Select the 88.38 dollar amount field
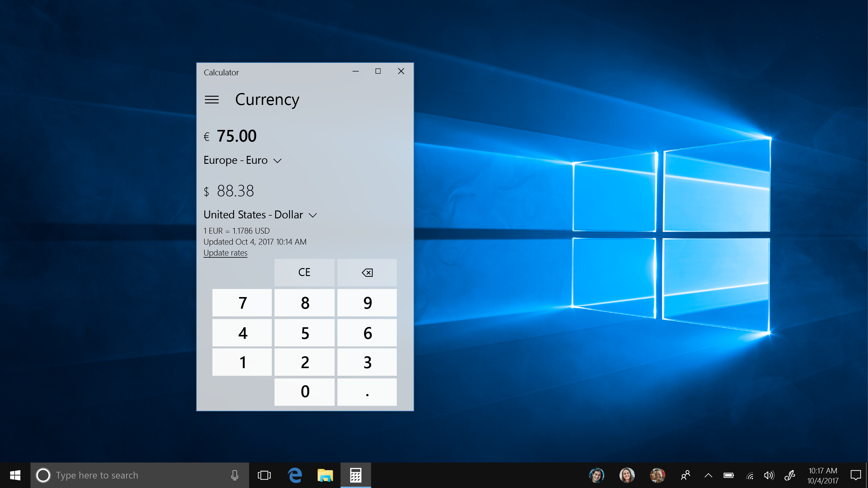 click(235, 191)
